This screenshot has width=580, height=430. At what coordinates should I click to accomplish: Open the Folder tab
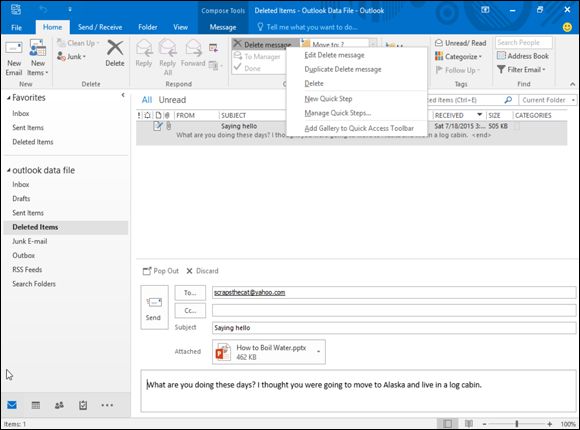(148, 27)
